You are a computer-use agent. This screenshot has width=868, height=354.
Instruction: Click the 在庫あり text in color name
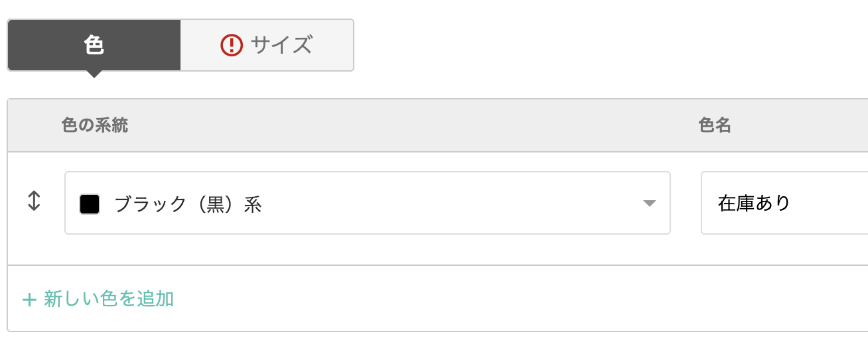755,203
